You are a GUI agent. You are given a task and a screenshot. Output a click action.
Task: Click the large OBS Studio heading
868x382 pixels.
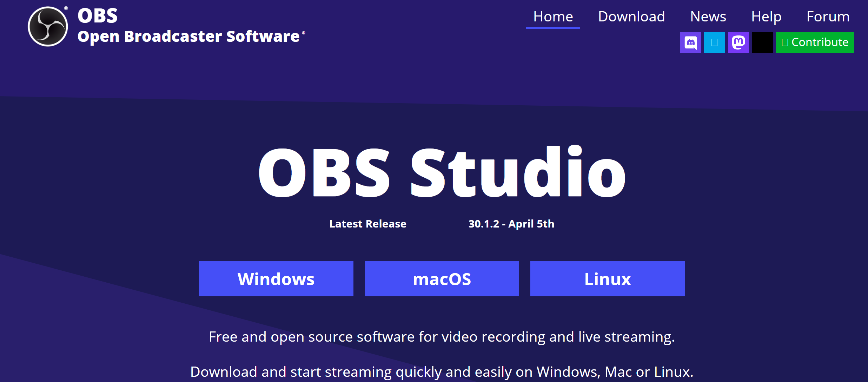[x=442, y=172]
